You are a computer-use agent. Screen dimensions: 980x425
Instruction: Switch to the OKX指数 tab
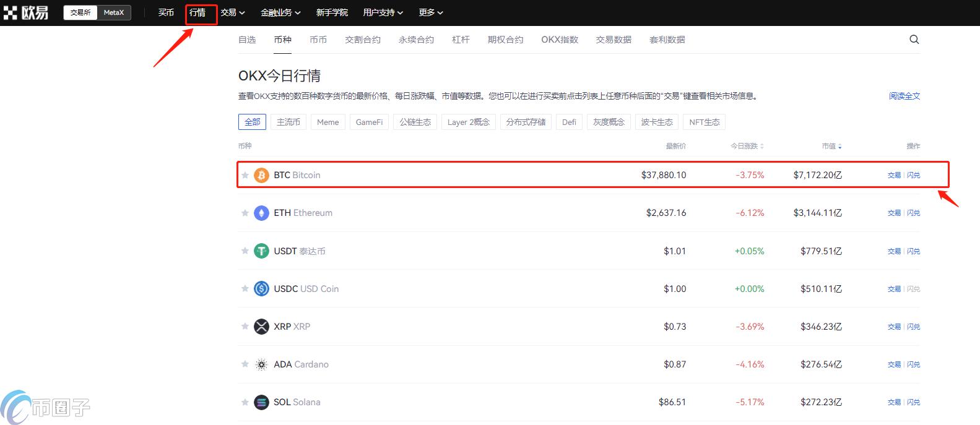560,40
